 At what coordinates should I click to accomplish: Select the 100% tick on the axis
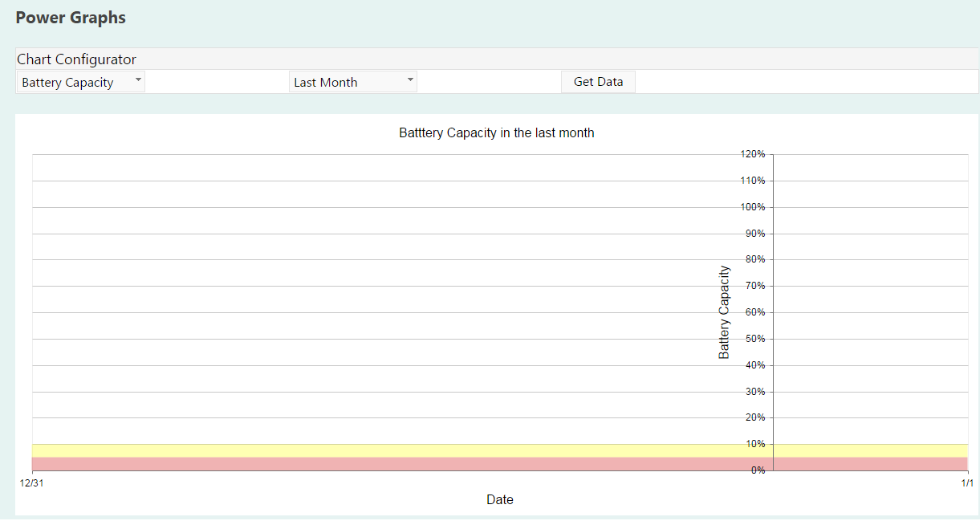[753, 207]
